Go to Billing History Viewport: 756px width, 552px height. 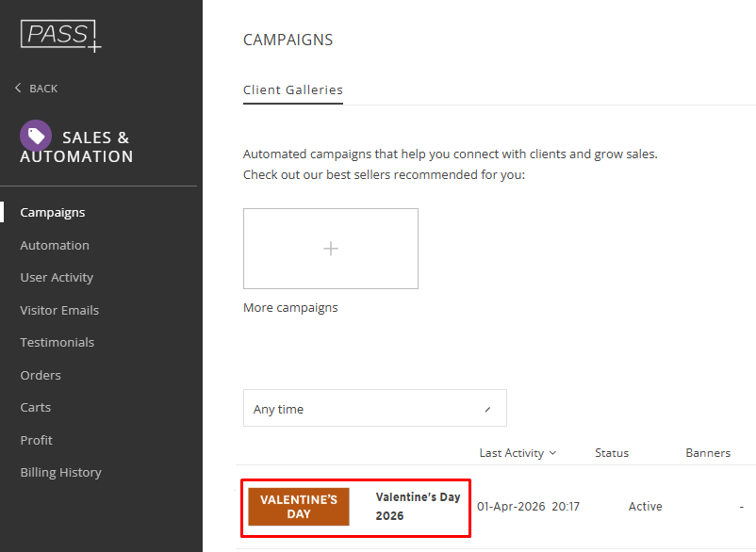(60, 473)
